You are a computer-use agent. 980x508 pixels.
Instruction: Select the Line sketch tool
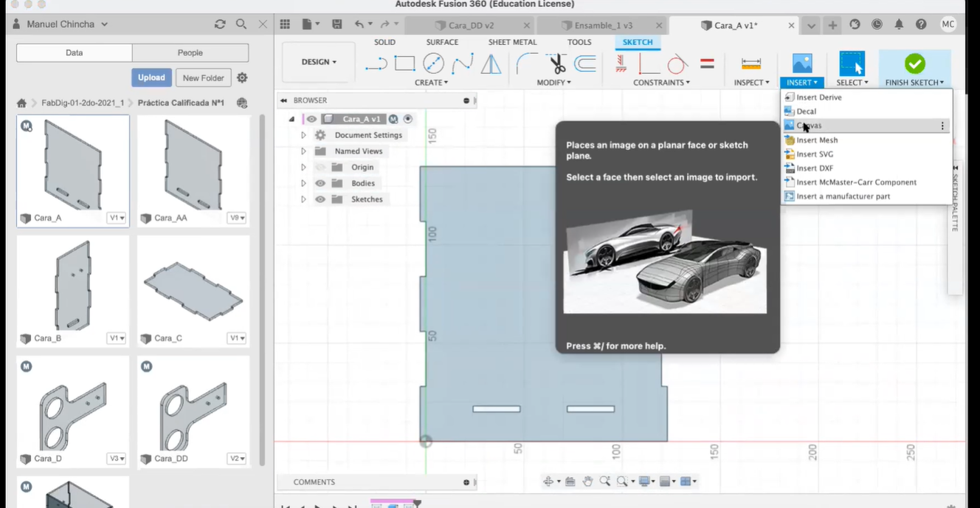(x=376, y=64)
